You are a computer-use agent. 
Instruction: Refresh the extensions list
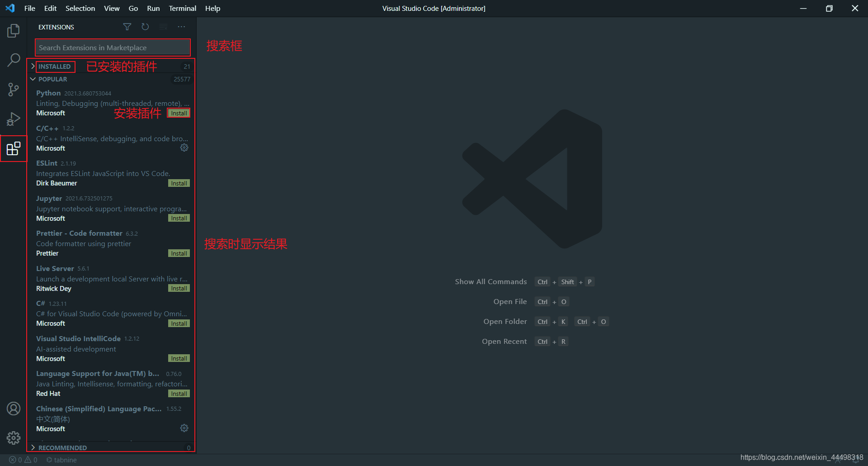(145, 27)
